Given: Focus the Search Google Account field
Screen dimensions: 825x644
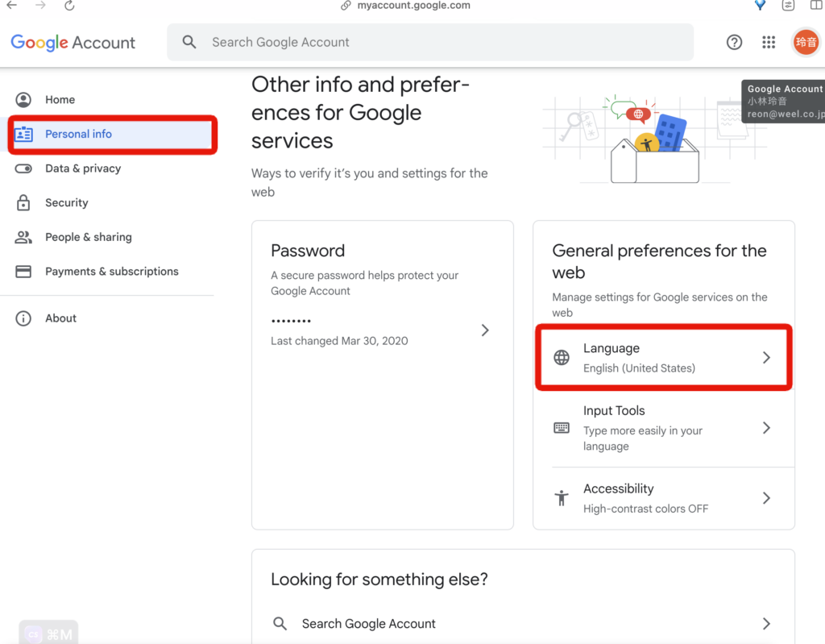Looking at the screenshot, I should point(430,42).
